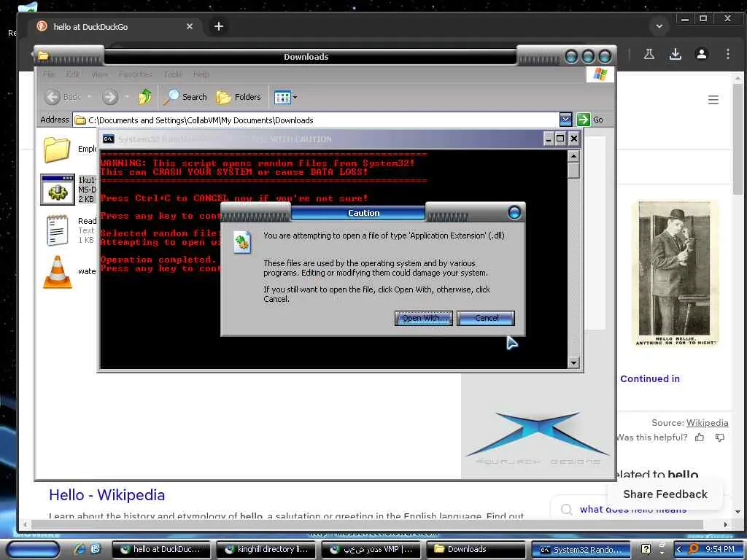Switch to Downloads taskbar button
This screenshot has width=747, height=560.
click(x=476, y=549)
